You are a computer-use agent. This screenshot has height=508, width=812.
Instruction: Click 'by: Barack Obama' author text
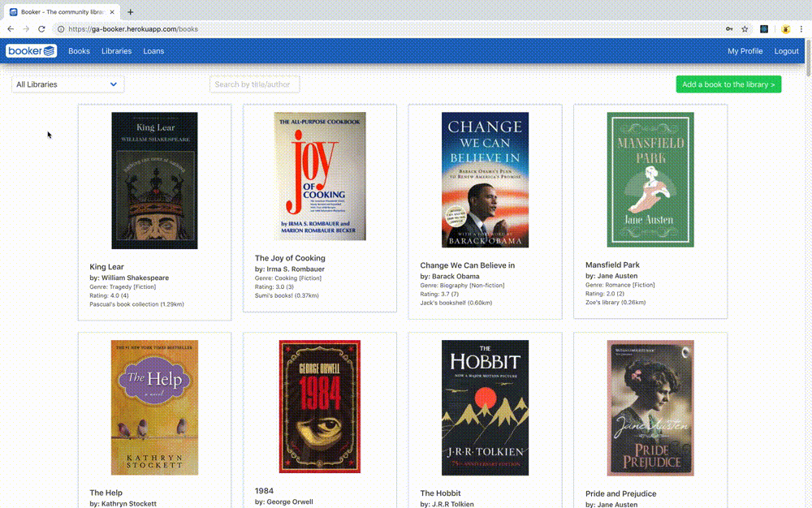pos(450,276)
